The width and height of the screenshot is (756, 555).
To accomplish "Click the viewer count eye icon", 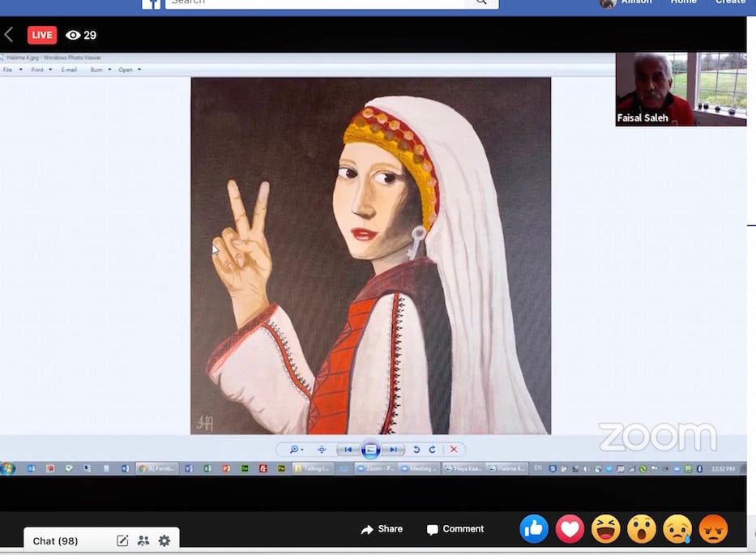I will pos(73,35).
